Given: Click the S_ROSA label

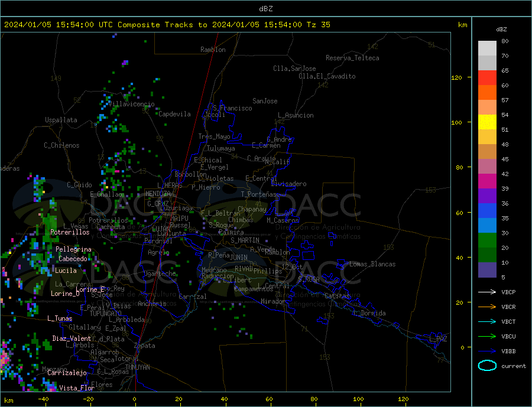Looking at the screenshot, I should [x=309, y=279].
